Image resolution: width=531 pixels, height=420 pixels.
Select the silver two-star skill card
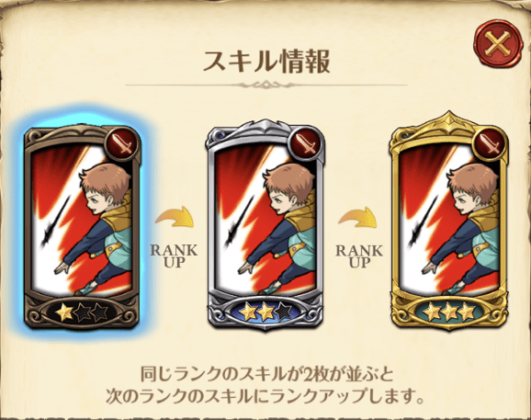click(x=265, y=224)
